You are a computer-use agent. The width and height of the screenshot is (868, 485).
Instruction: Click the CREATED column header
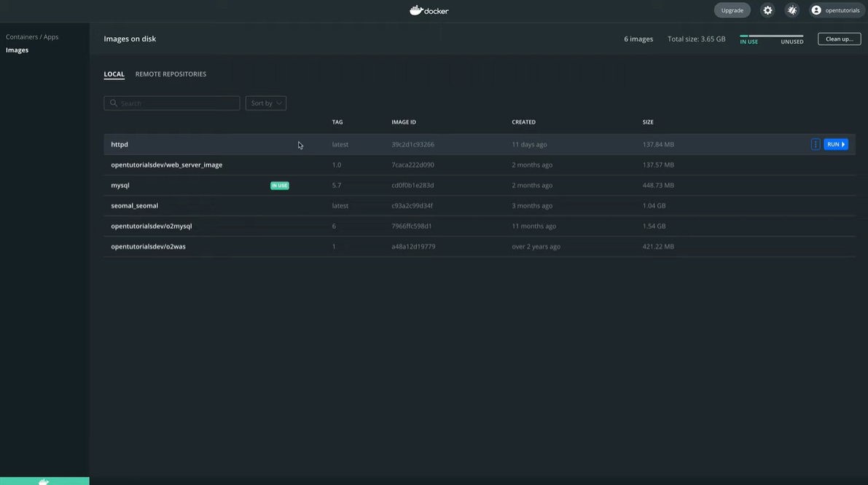[x=524, y=122]
